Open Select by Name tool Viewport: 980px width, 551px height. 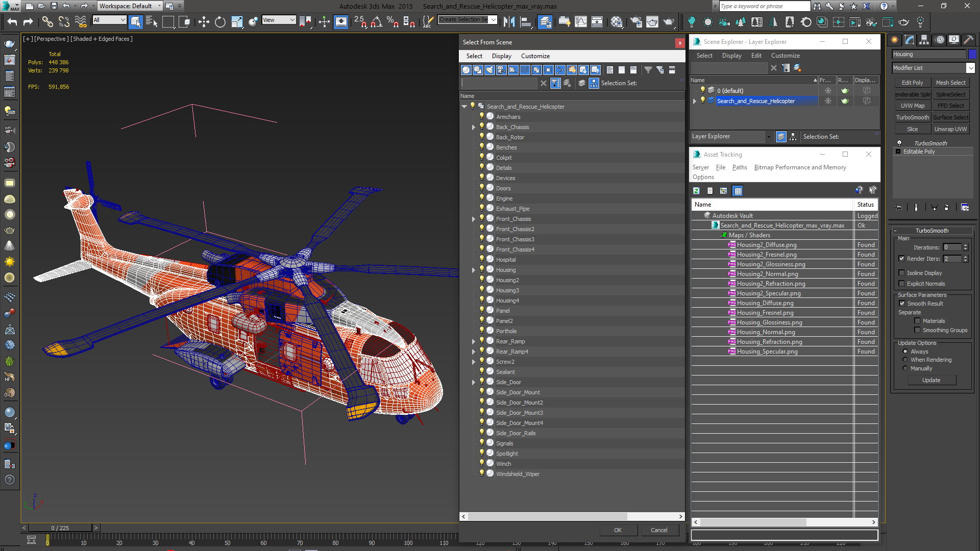[152, 22]
